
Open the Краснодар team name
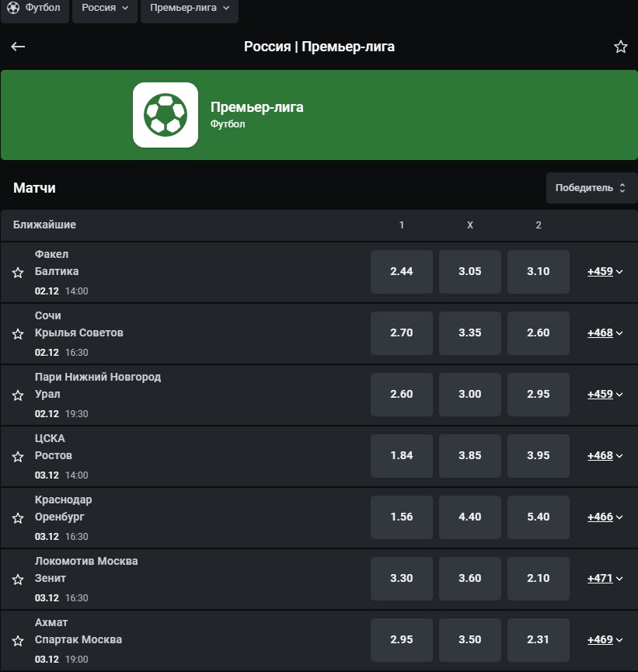(64, 500)
